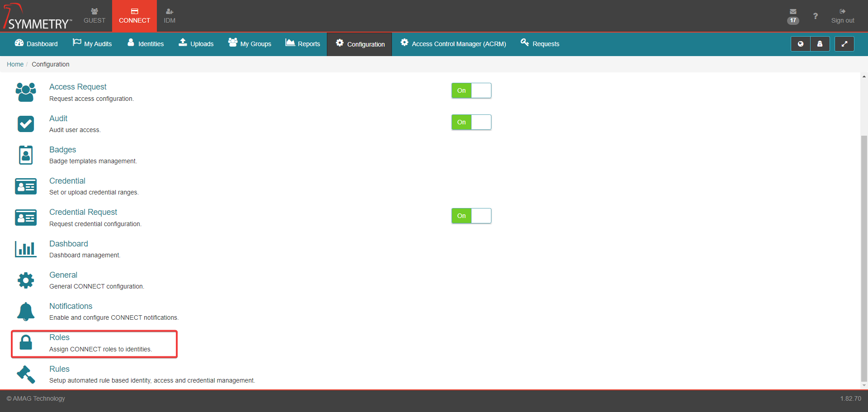The height and width of the screenshot is (412, 868).
Task: Click the Dashboard bar chart icon
Action: tap(26, 249)
